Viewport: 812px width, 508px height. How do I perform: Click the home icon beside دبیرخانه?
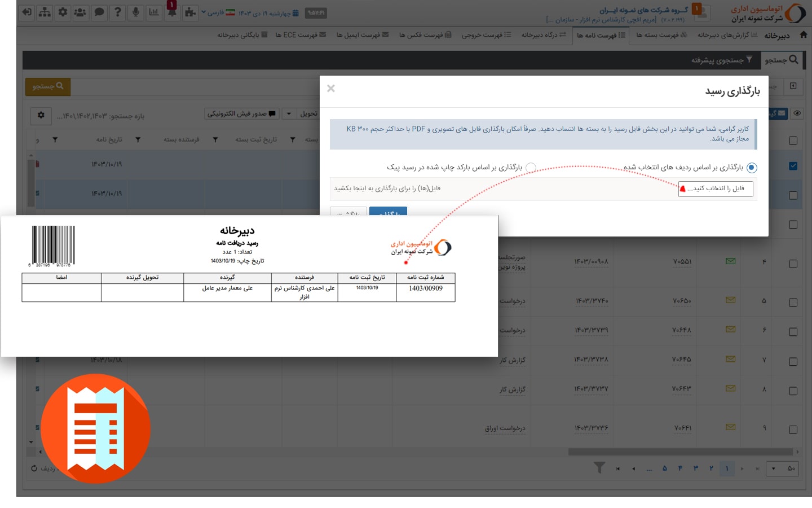click(803, 35)
